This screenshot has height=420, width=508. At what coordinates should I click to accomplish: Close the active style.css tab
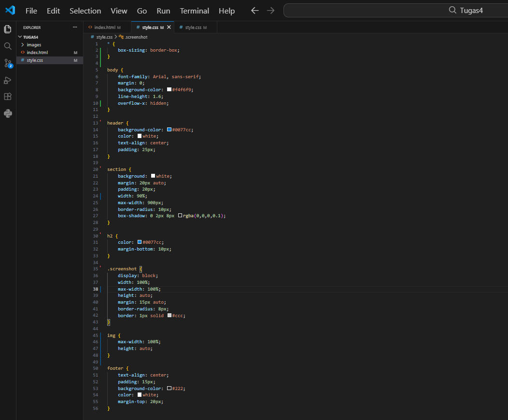click(169, 28)
